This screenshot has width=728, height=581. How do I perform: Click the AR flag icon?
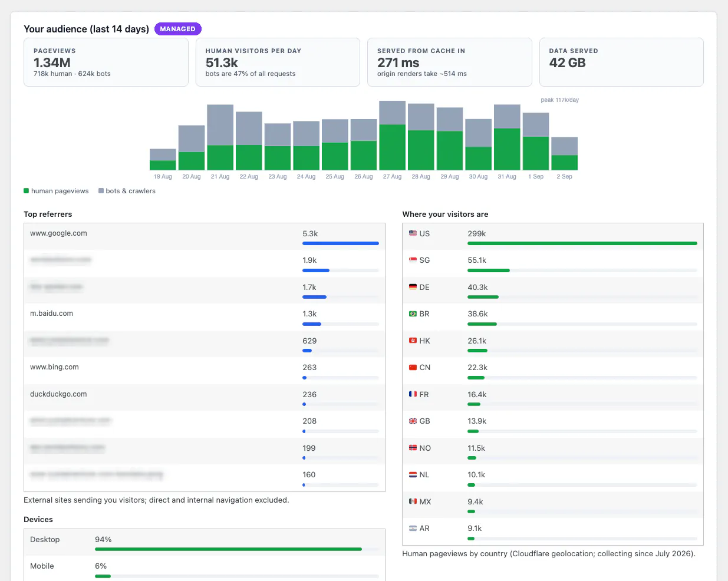(413, 528)
